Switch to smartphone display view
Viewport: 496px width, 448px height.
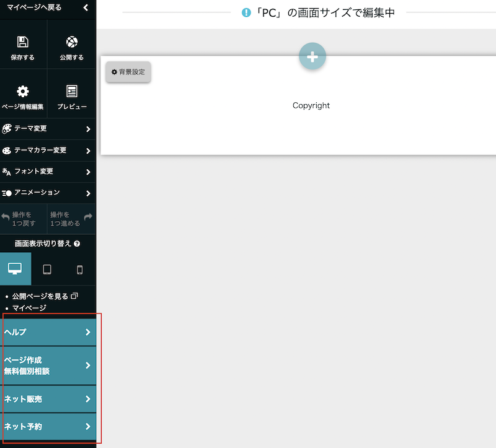click(79, 269)
